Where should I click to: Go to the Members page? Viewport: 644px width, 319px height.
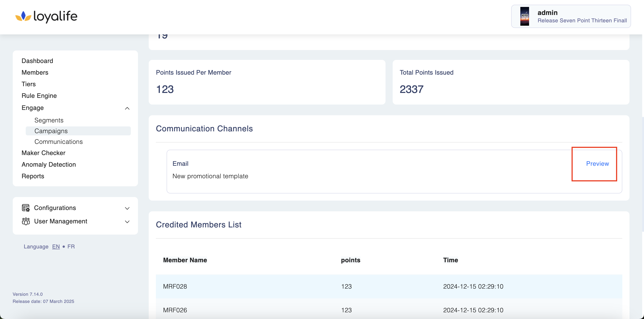[x=35, y=72]
